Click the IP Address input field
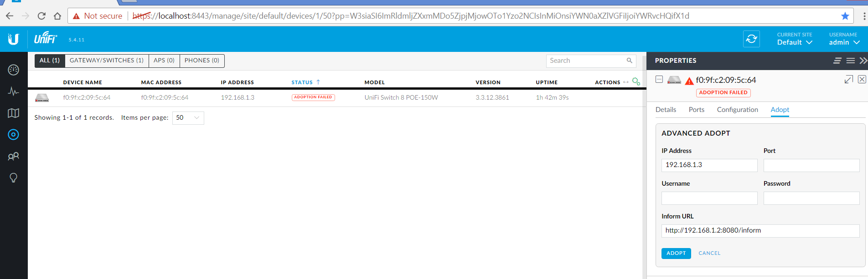Viewport: 868px width, 279px height. coord(709,165)
